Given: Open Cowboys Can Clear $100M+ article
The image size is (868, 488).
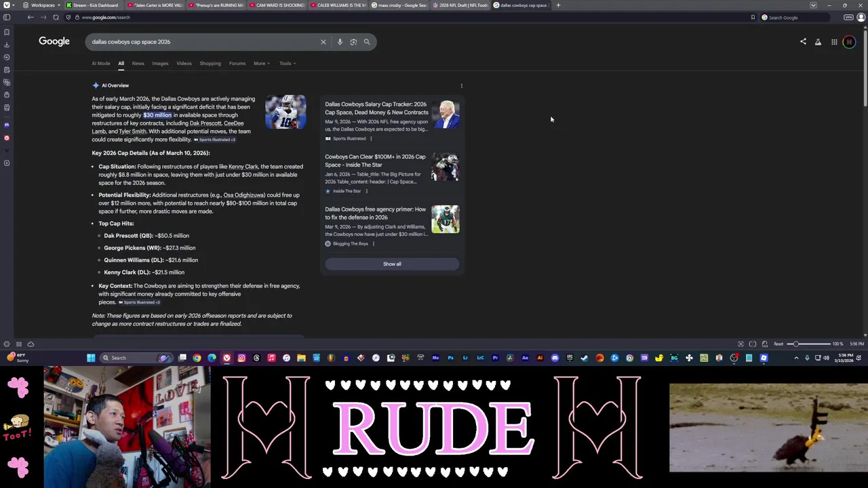Looking at the screenshot, I should pyautogui.click(x=375, y=161).
